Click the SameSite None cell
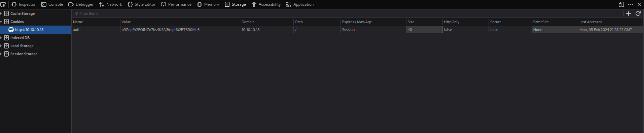This screenshot has height=133, width=644. coord(555,30)
